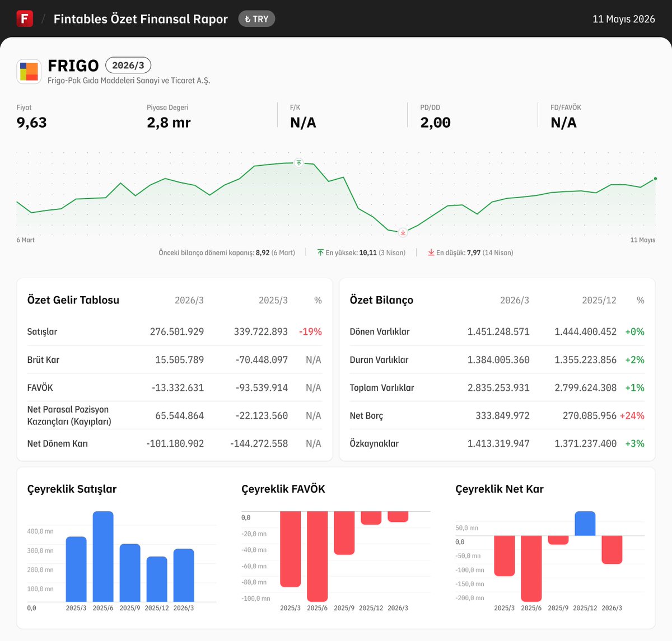Click the chart's lowest-price down-arrow marker
The image size is (672, 641).
point(403,232)
